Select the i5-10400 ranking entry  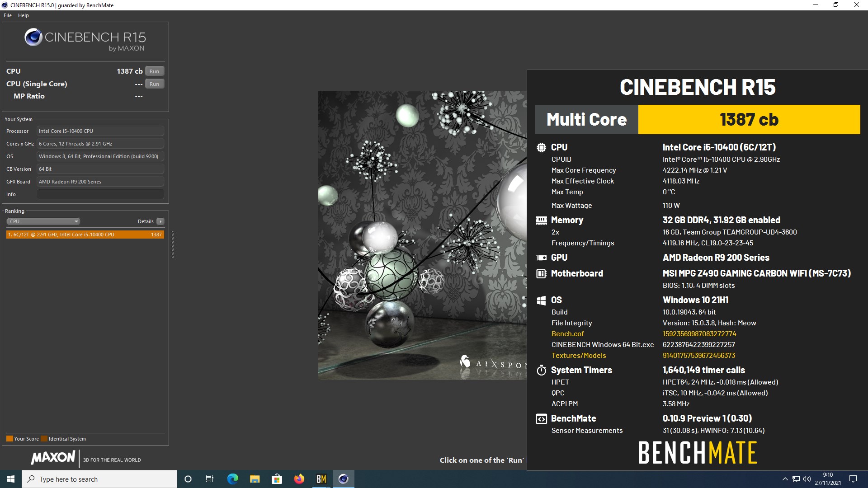click(x=85, y=235)
